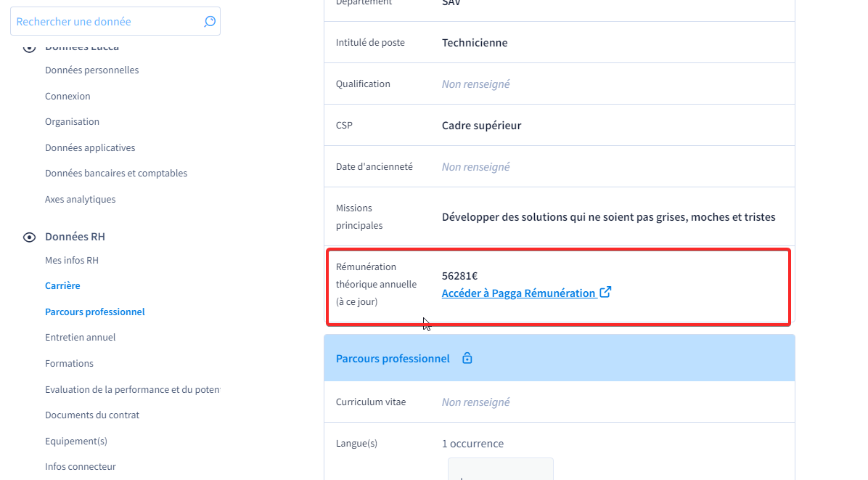Open the Carrière sidebar link
Image resolution: width=868 pixels, height=480 pixels.
62,285
